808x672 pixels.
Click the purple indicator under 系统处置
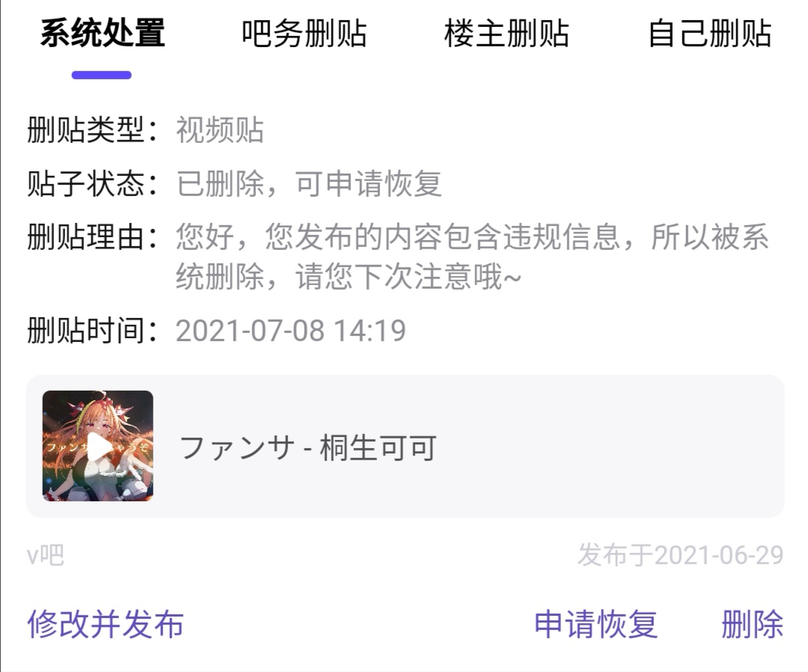pyautogui.click(x=102, y=76)
